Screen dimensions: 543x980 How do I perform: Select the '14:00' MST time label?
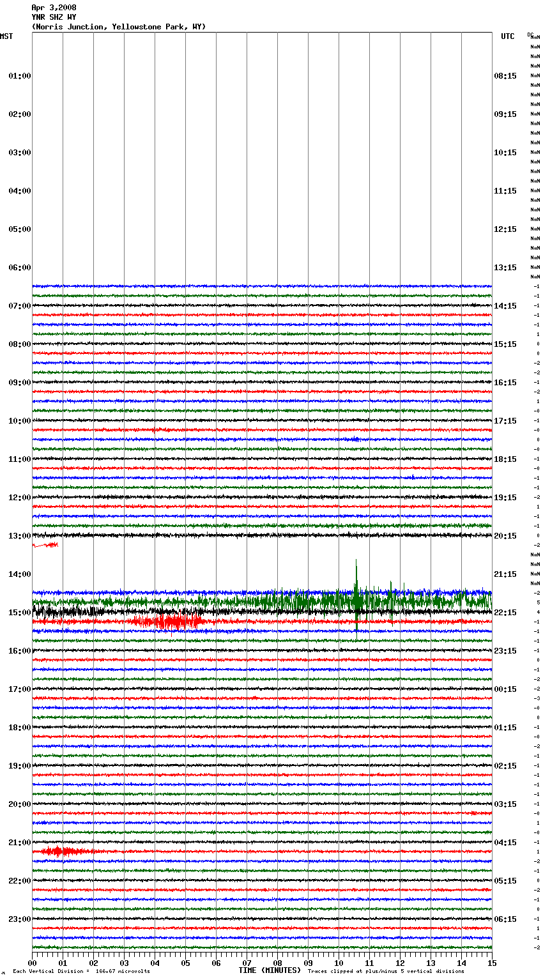[20, 574]
